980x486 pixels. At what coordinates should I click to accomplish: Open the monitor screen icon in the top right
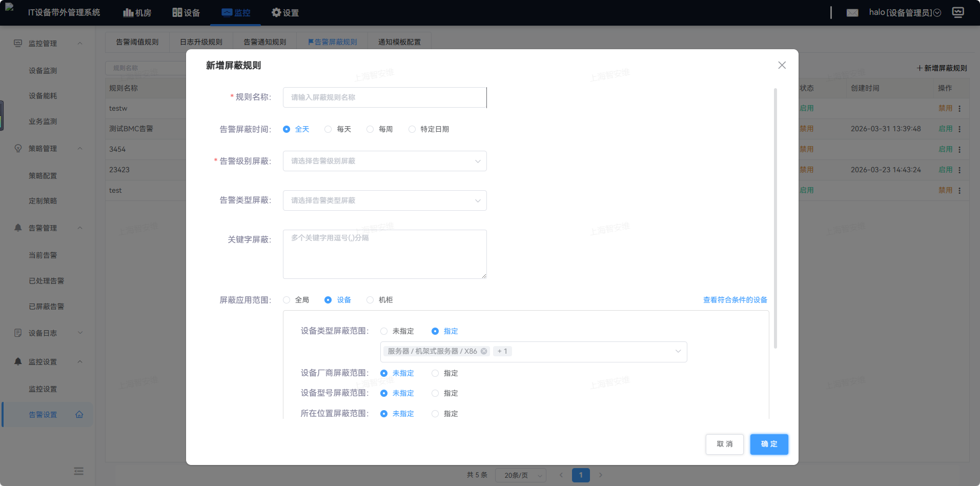tap(957, 12)
